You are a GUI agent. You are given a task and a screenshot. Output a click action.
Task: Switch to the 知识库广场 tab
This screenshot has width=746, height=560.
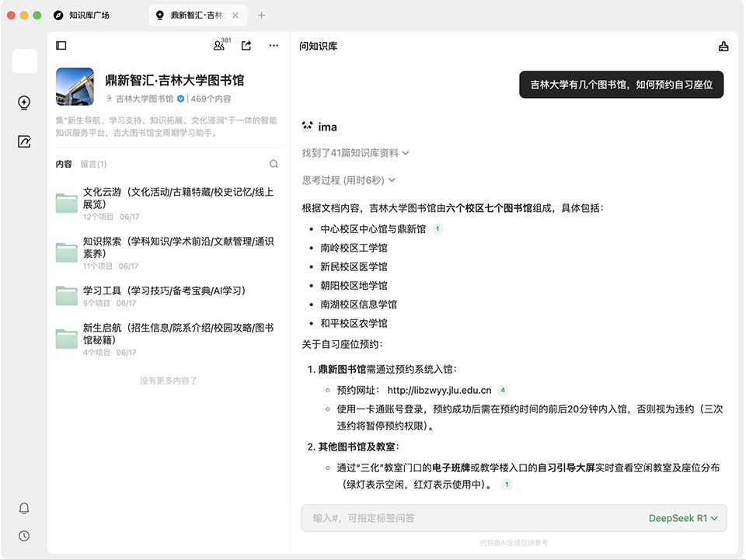point(89,16)
